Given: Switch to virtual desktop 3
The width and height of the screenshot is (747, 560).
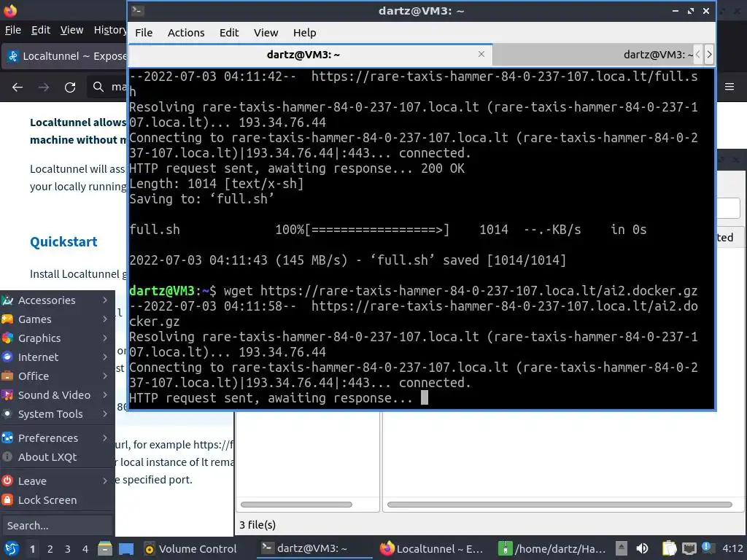Looking at the screenshot, I should pyautogui.click(x=68, y=549).
